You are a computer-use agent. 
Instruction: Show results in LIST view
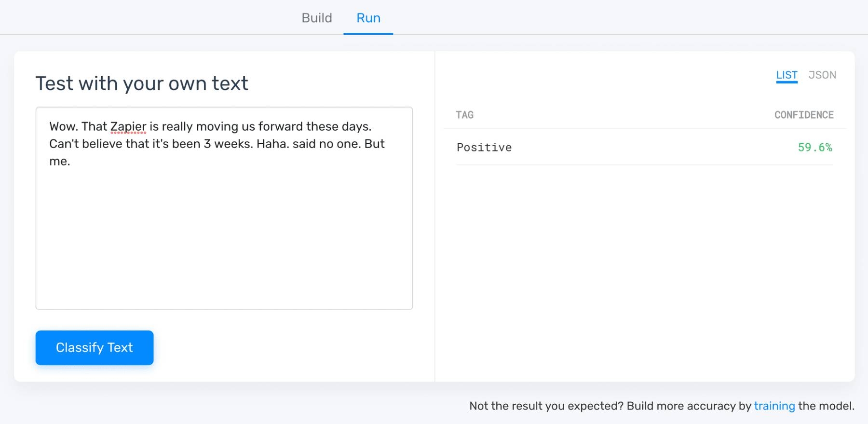[787, 75]
